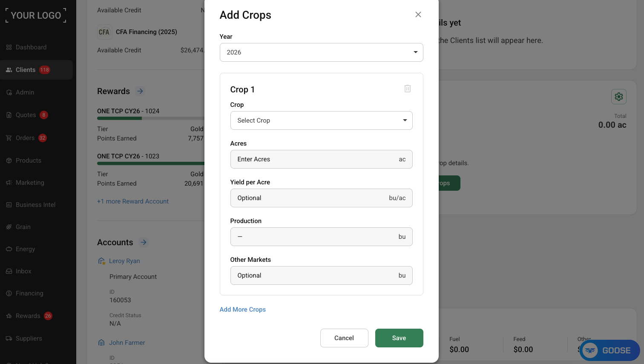Click the ONE TCP CY26 - 1024 progress bar

[151, 118]
